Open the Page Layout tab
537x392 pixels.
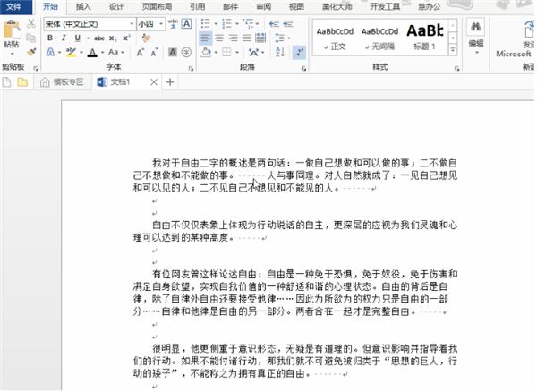(158, 6)
